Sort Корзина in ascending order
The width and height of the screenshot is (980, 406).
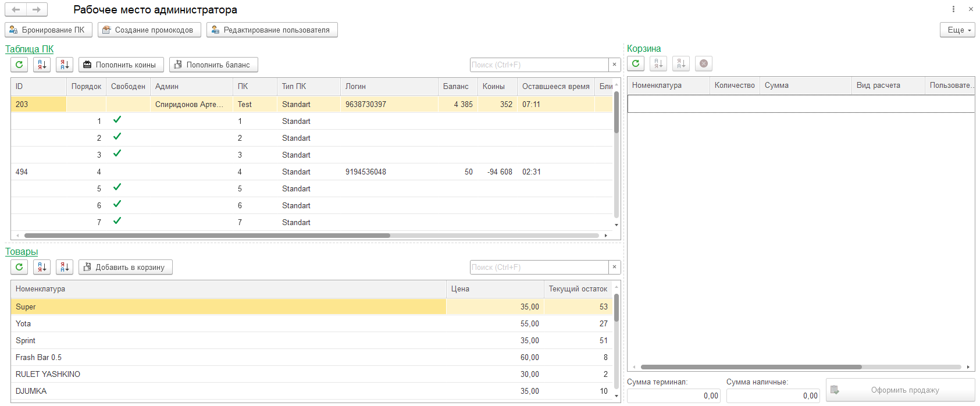point(658,63)
